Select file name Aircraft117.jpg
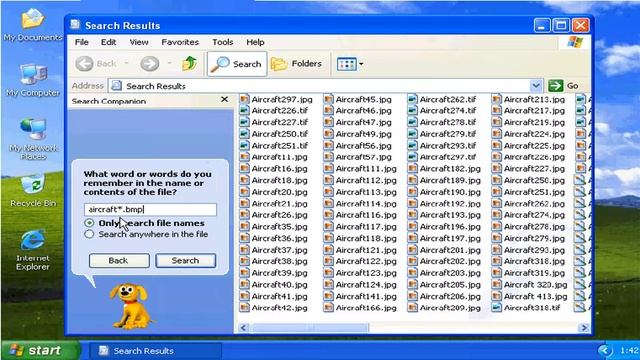This screenshot has width=640, height=360. coord(366,227)
